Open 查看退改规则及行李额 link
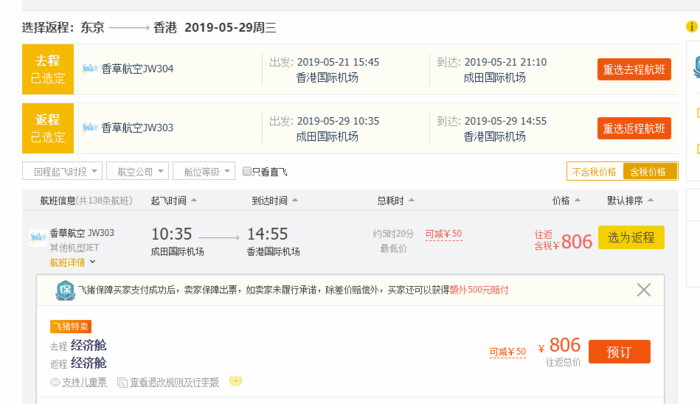This screenshot has height=404, width=700. (174, 383)
